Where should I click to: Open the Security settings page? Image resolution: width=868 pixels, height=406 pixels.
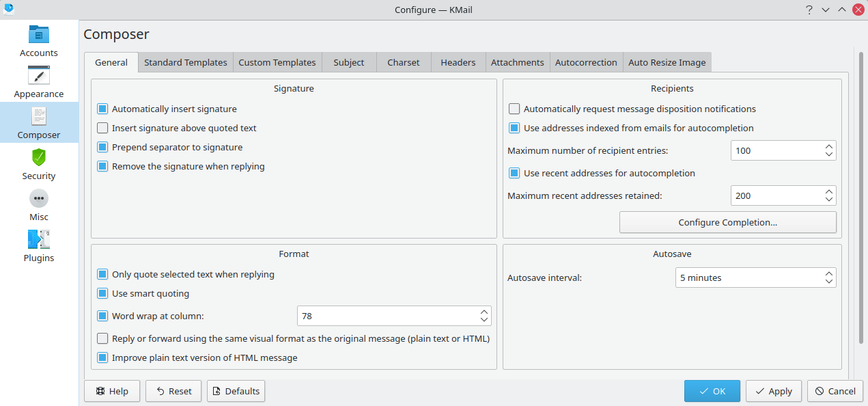(38, 164)
